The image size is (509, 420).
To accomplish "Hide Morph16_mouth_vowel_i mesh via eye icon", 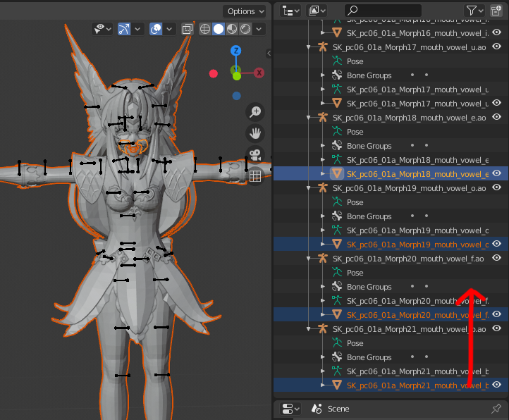I will click(x=497, y=32).
